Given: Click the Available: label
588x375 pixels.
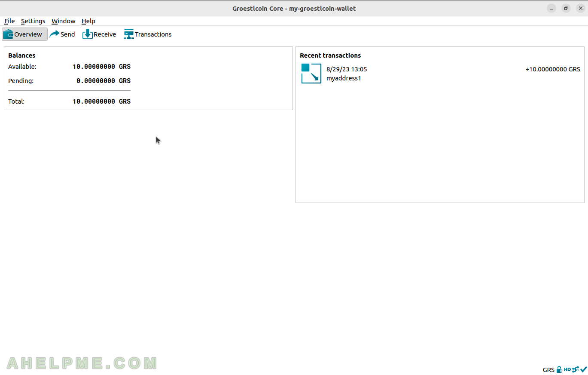Looking at the screenshot, I should [22, 67].
